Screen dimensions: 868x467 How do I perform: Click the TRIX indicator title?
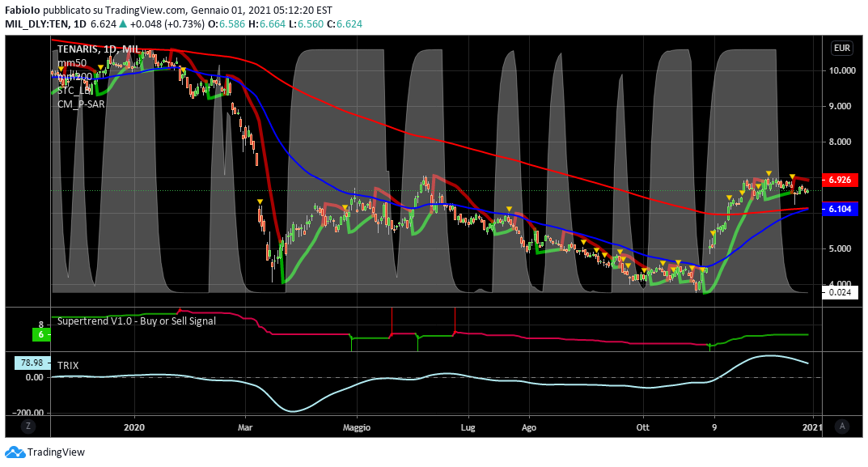coord(68,366)
